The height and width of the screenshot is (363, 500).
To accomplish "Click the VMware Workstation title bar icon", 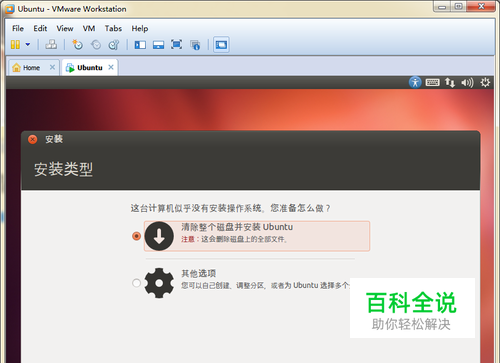I will [10, 9].
